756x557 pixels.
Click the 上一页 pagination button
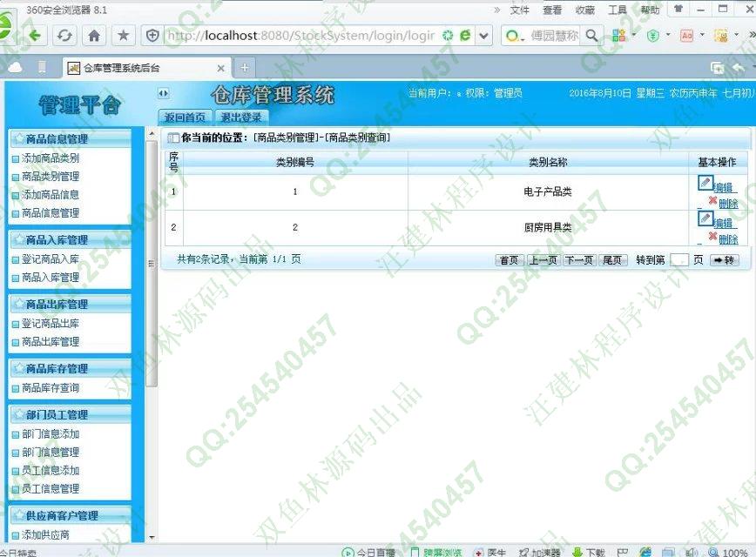[x=543, y=260]
